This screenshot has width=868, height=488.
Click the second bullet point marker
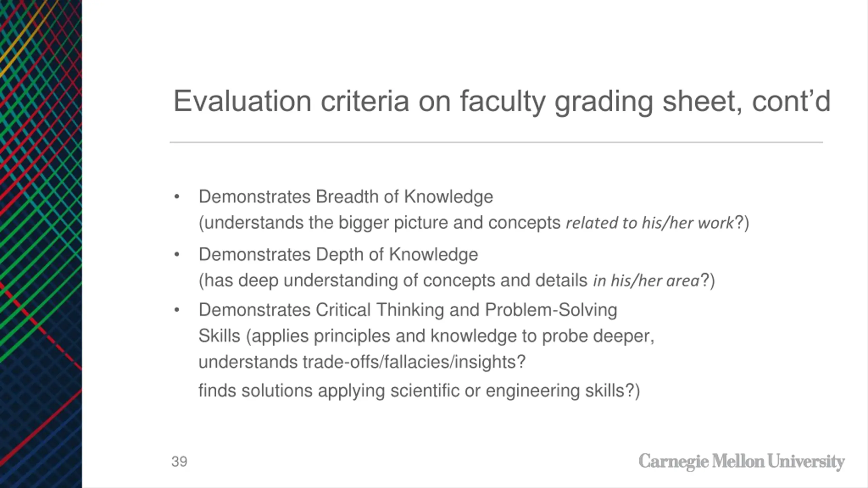[x=176, y=255]
